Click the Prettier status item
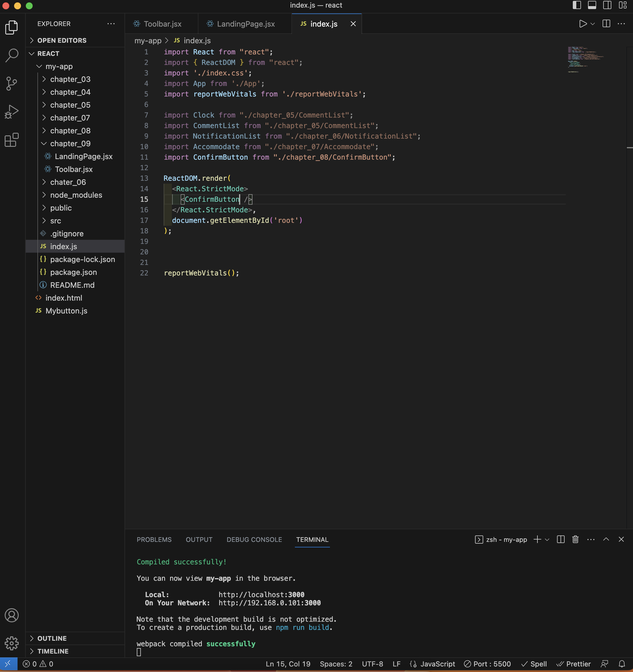 573,664
